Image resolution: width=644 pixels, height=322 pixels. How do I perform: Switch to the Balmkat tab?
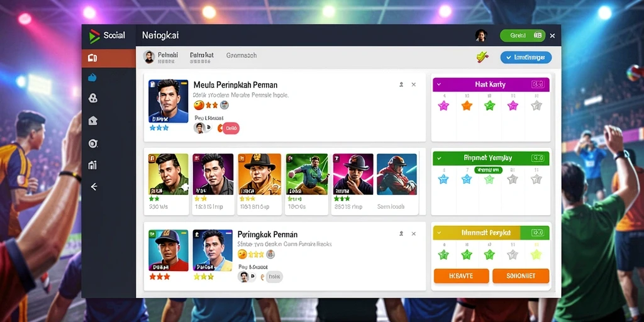click(x=202, y=55)
